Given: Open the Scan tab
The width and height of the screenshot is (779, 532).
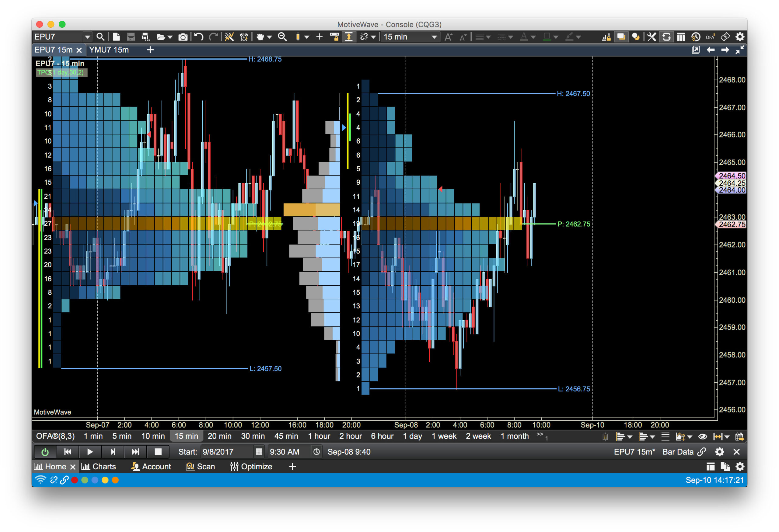Looking at the screenshot, I should coord(201,467).
